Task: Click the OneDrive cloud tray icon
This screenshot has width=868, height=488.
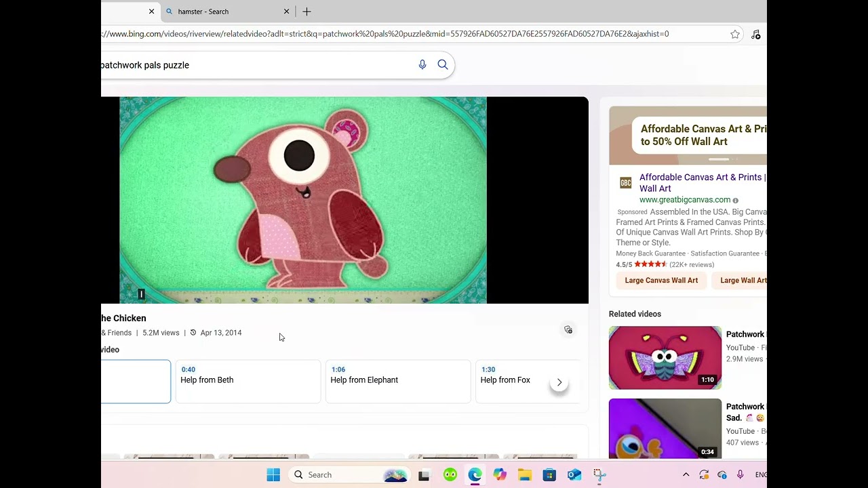Action: tap(722, 475)
